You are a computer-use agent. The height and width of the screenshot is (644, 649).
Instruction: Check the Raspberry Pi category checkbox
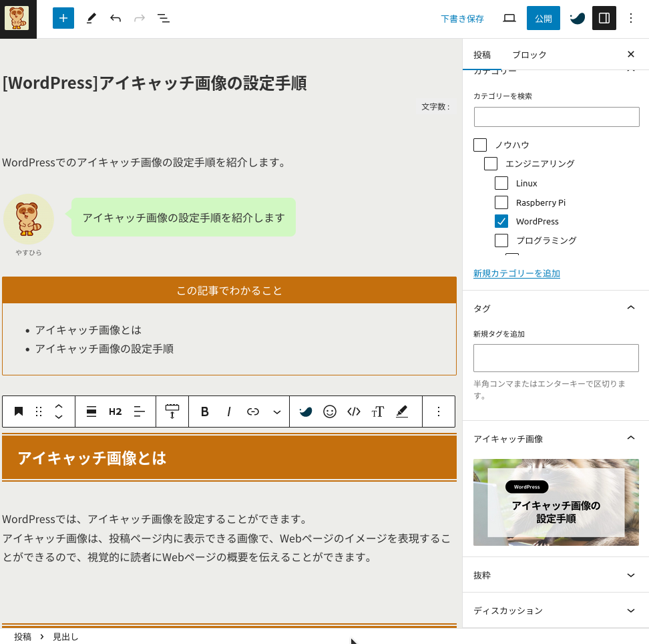tap(501, 202)
